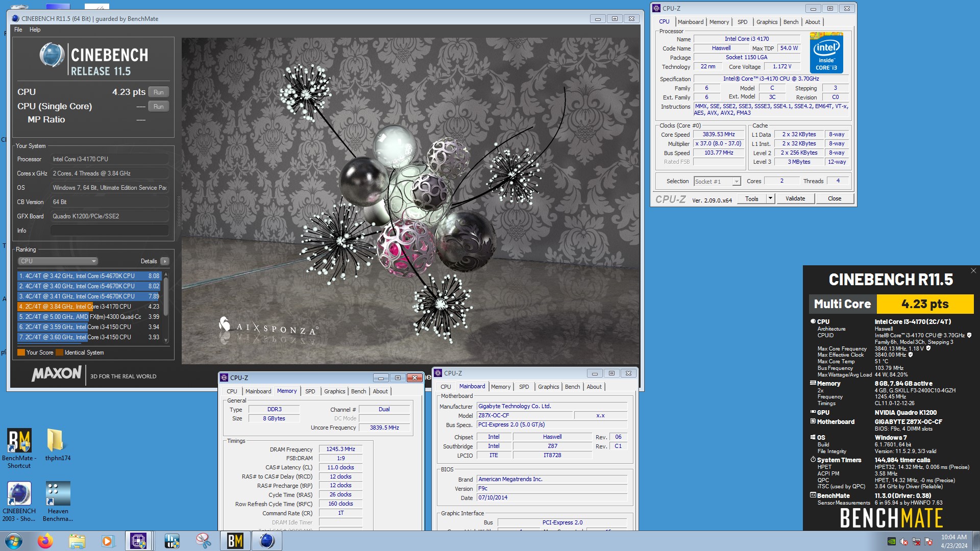980x551 pixels.
Task: Open Bench tab in top CPU-Z window
Action: coord(791,22)
